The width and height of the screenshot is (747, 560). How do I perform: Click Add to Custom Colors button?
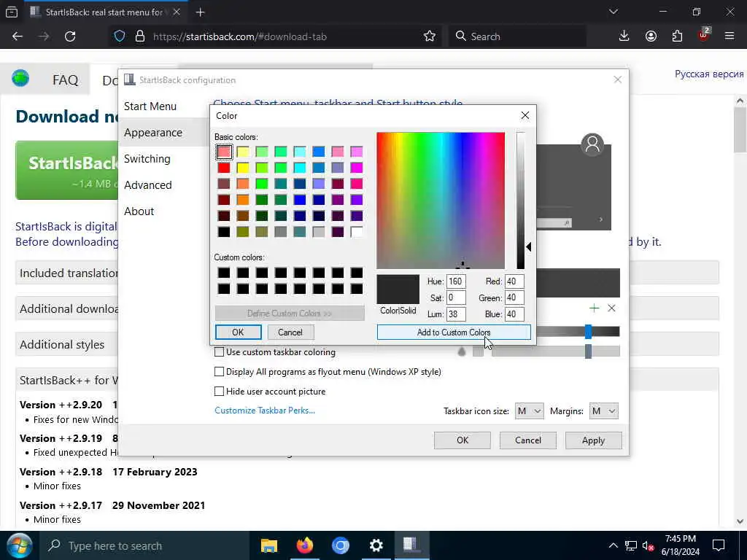click(x=454, y=332)
